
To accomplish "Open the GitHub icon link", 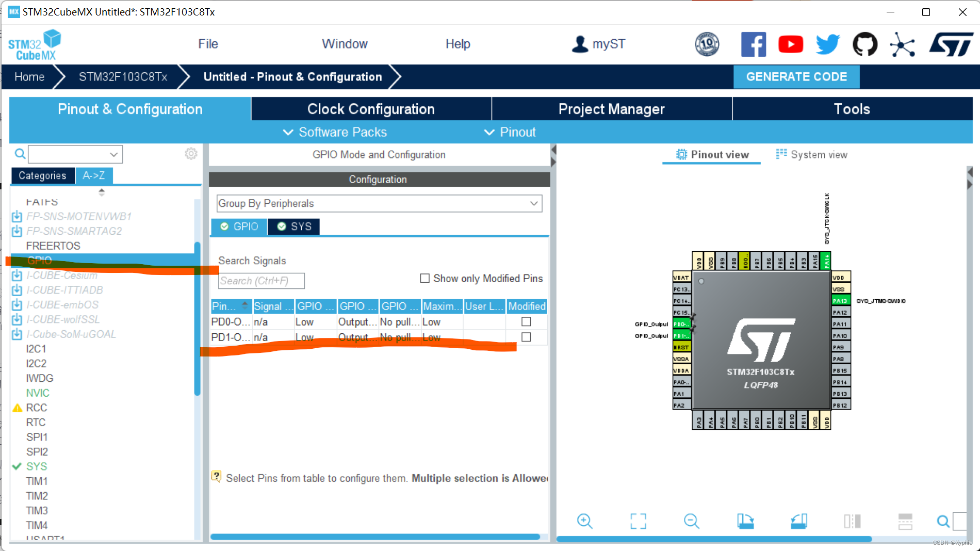I will click(x=865, y=44).
